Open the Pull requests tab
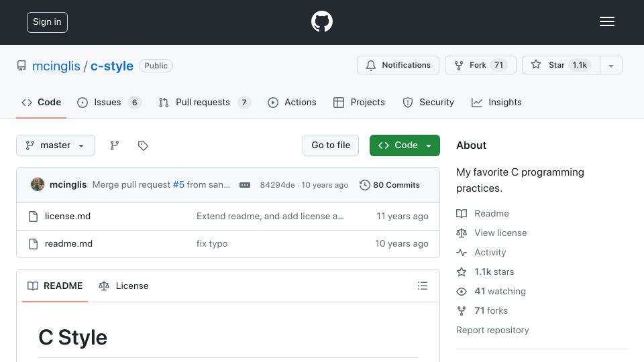This screenshot has width=644, height=362. point(205,102)
